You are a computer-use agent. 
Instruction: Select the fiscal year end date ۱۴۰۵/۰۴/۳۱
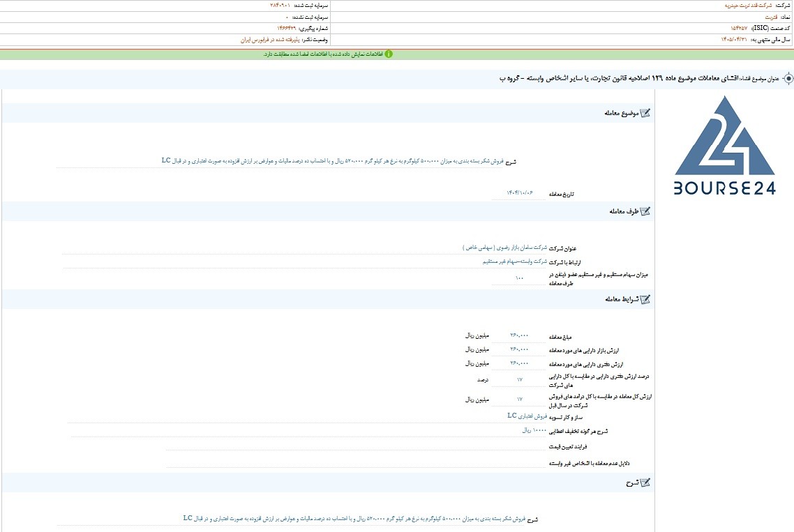point(734,40)
